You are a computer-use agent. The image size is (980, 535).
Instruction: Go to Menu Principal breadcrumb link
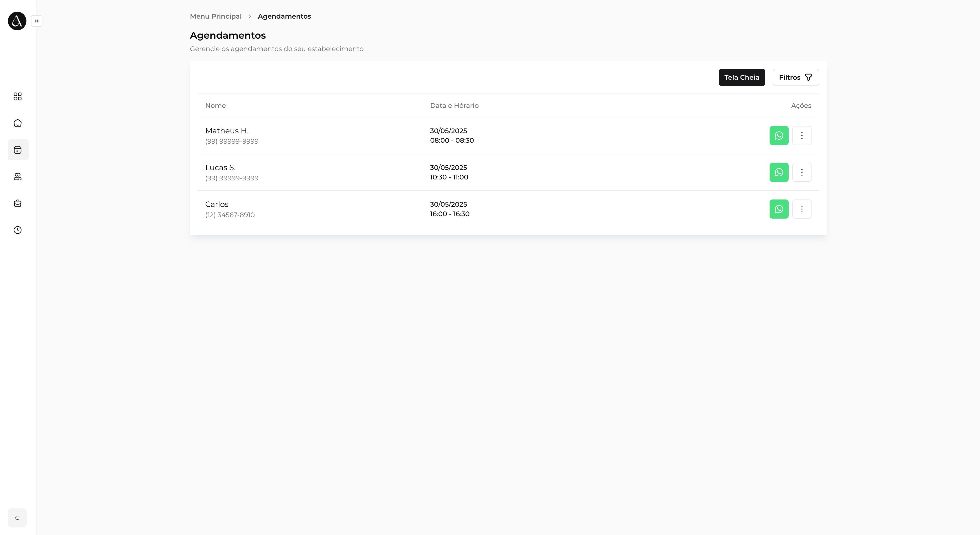[216, 16]
